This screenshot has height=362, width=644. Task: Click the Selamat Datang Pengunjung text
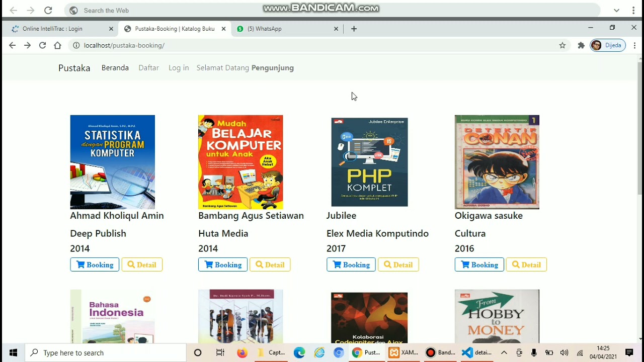click(x=245, y=68)
